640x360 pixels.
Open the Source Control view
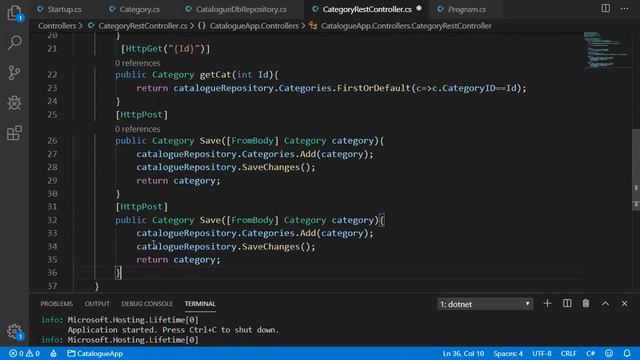coord(14,73)
